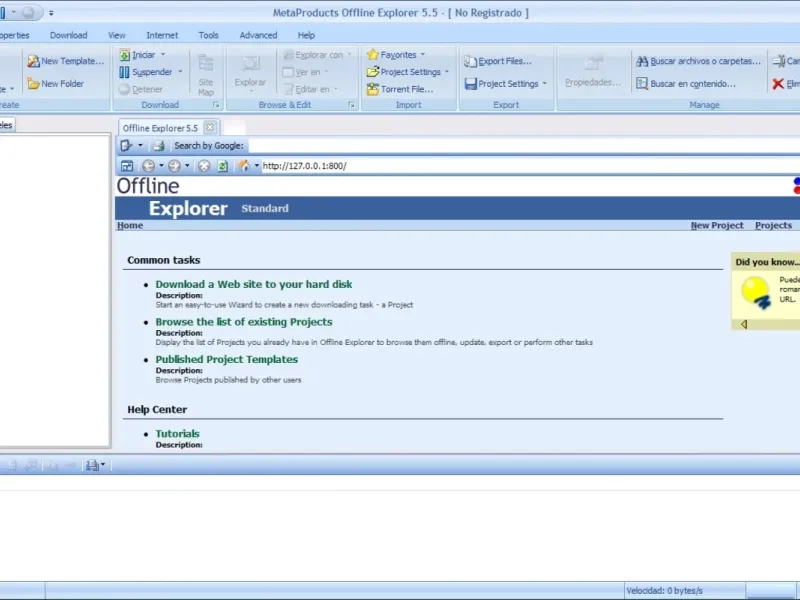Click the Home page link

tap(130, 226)
